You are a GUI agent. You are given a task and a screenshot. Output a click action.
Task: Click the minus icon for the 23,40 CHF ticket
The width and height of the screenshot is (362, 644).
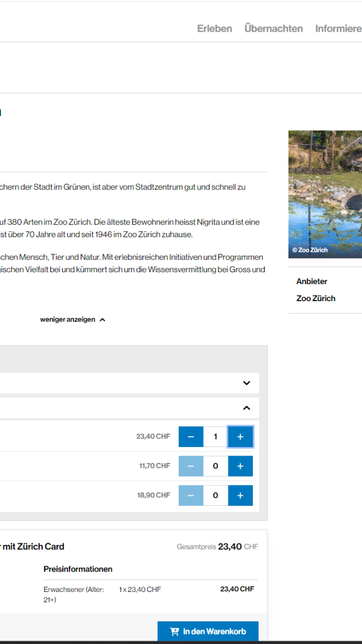191,436
